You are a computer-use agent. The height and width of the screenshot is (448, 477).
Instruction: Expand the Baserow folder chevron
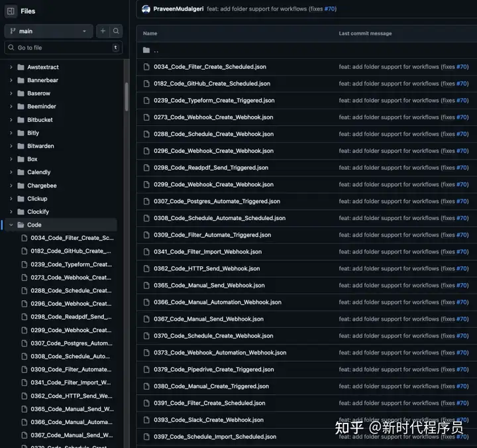pyautogui.click(x=11, y=93)
